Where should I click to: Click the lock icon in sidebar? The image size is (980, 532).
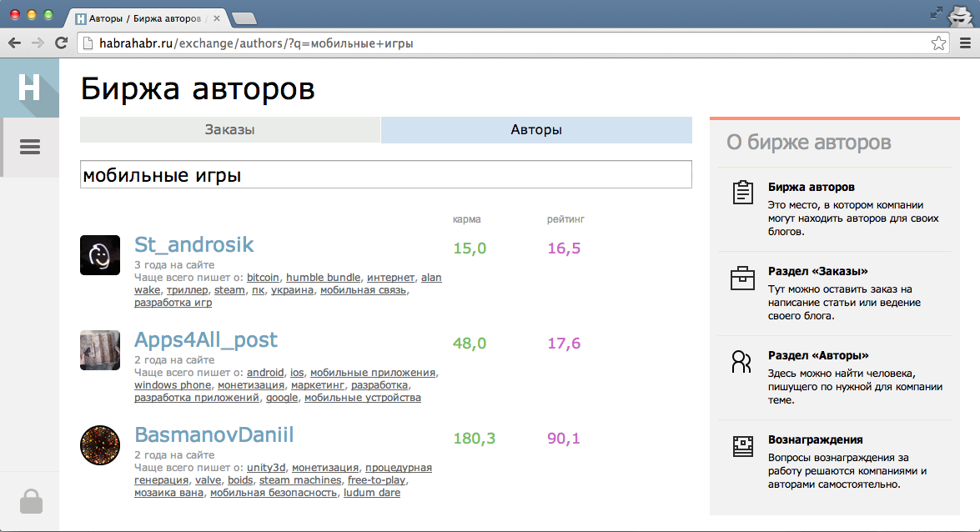click(x=31, y=501)
